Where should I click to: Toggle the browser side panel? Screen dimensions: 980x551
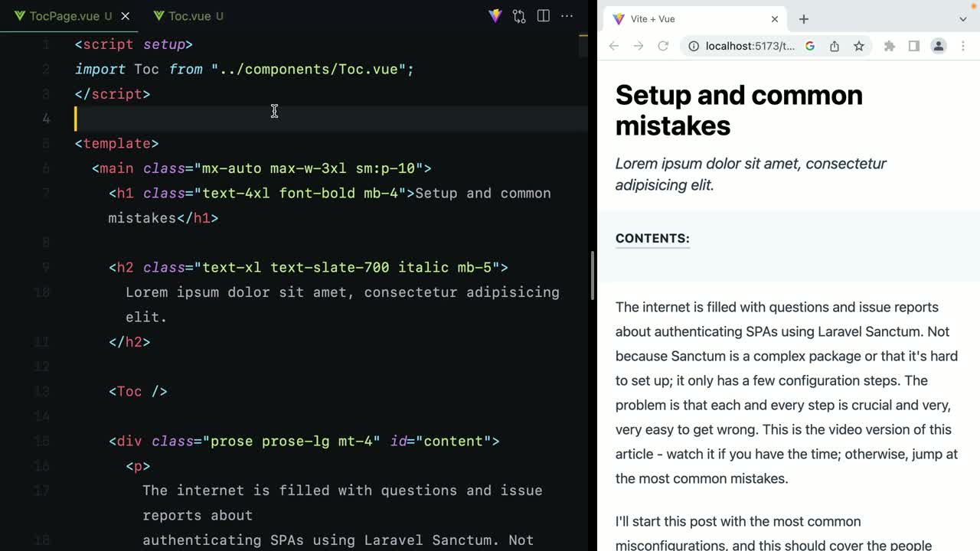[x=914, y=46]
